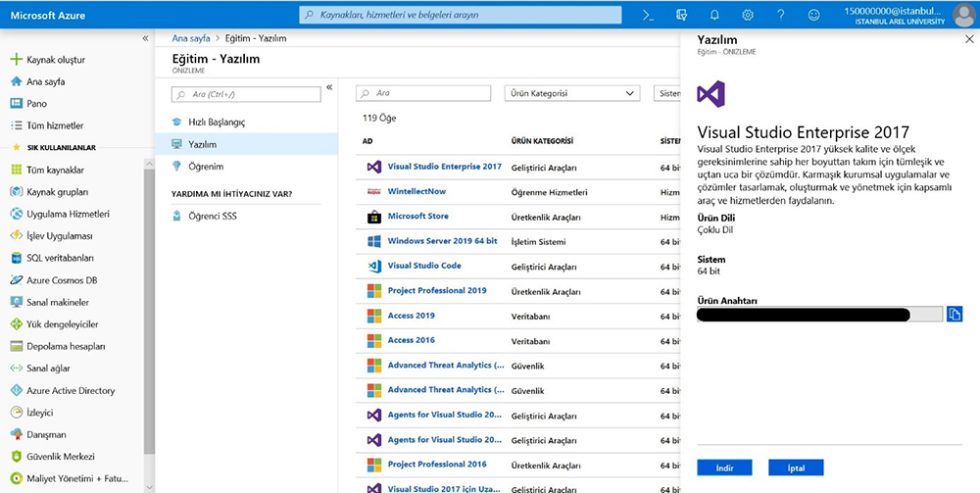Screen dimensions: 980x493
Task: Click the sidebar scrollbar down arrow
Action: tap(149, 487)
